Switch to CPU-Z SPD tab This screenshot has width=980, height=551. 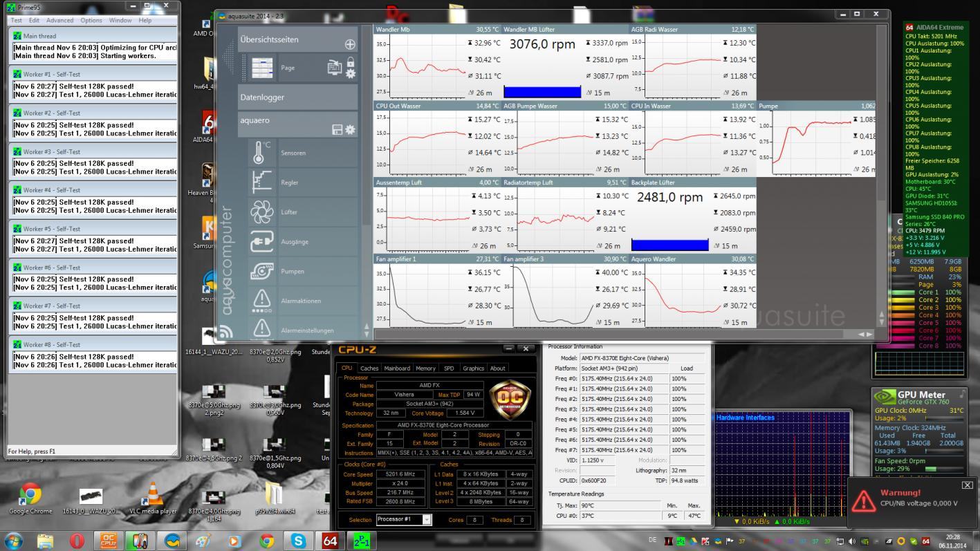[x=449, y=368]
